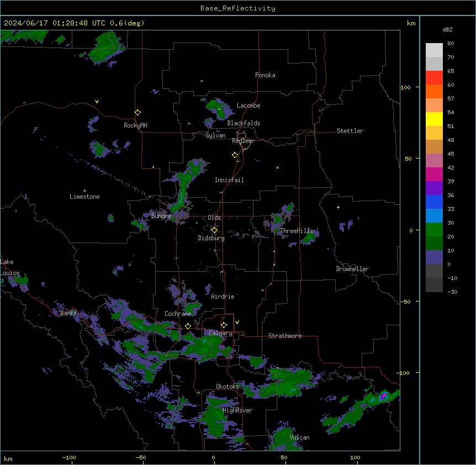The height and width of the screenshot is (465, 476).
Task: Click the Airdrie city label
Action: tap(223, 297)
